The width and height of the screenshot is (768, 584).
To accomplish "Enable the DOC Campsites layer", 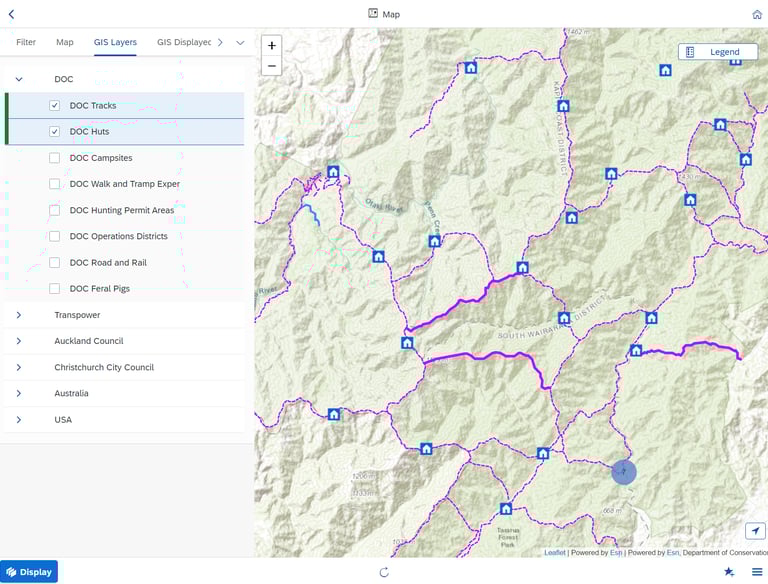I will tap(54, 158).
